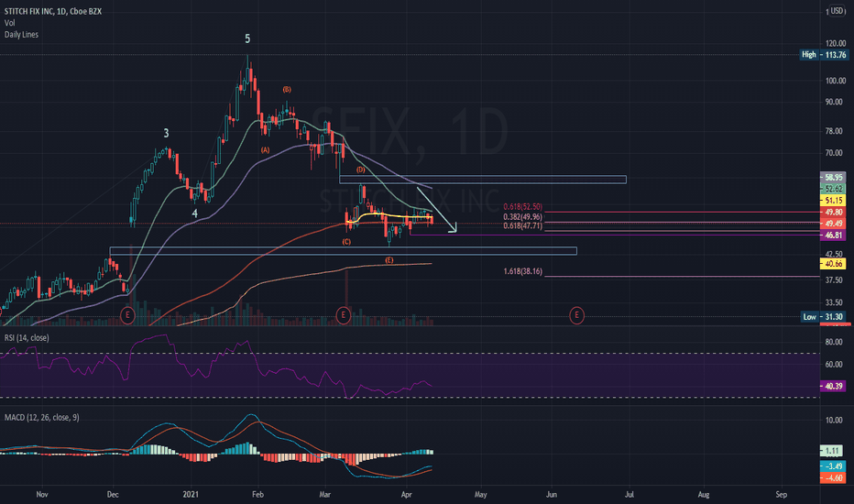Viewport: 854px width, 504px height.
Task: Click the RSI 60.00 scale tick
Action: [x=836, y=365]
